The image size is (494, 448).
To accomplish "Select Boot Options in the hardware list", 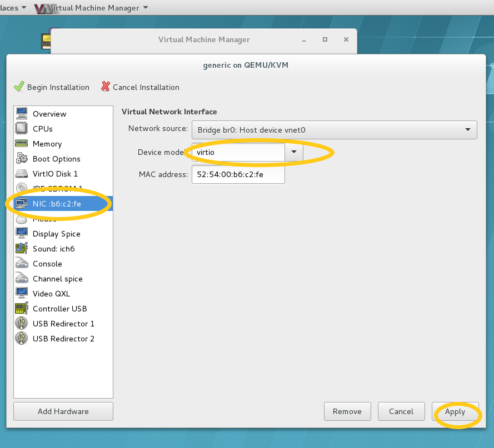I will (63, 159).
